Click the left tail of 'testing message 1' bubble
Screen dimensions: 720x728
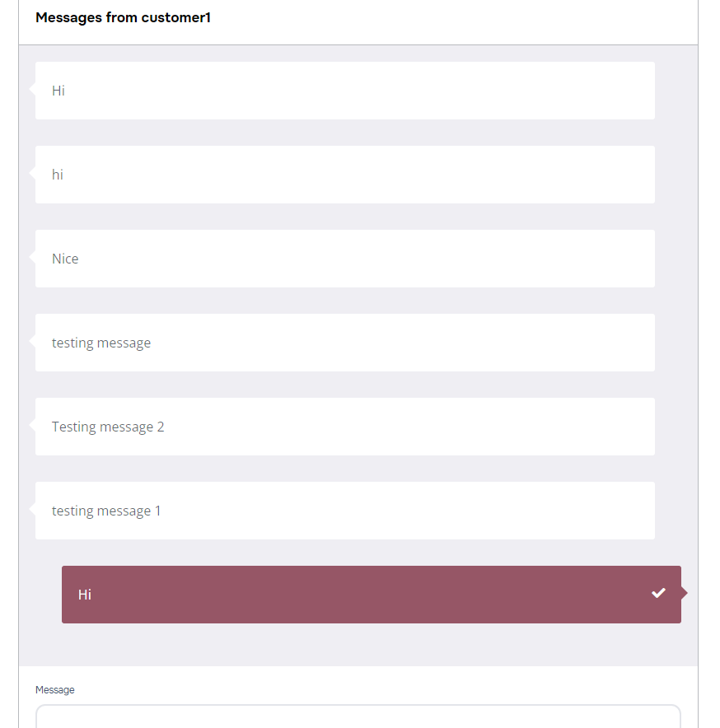tap(32, 509)
